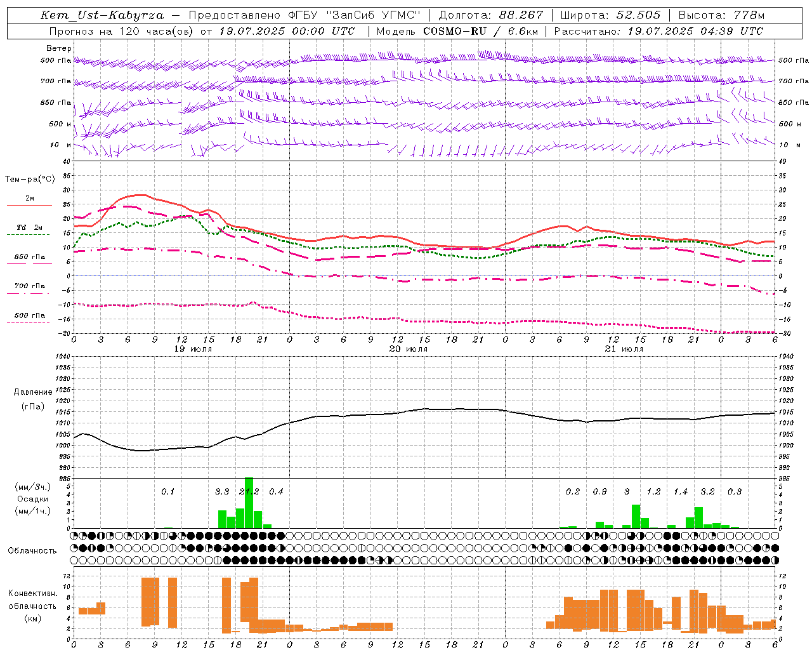
Task: Click the Облачность cloud cover label
Action: tap(32, 550)
